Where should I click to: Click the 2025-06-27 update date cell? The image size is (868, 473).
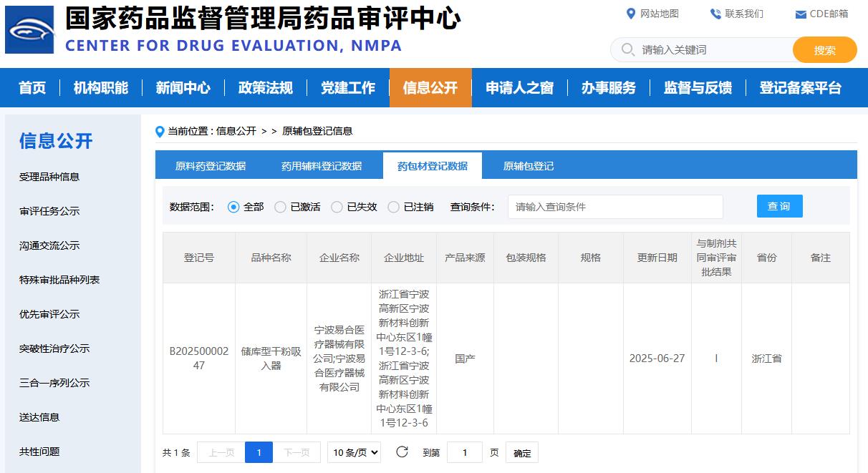point(657,359)
